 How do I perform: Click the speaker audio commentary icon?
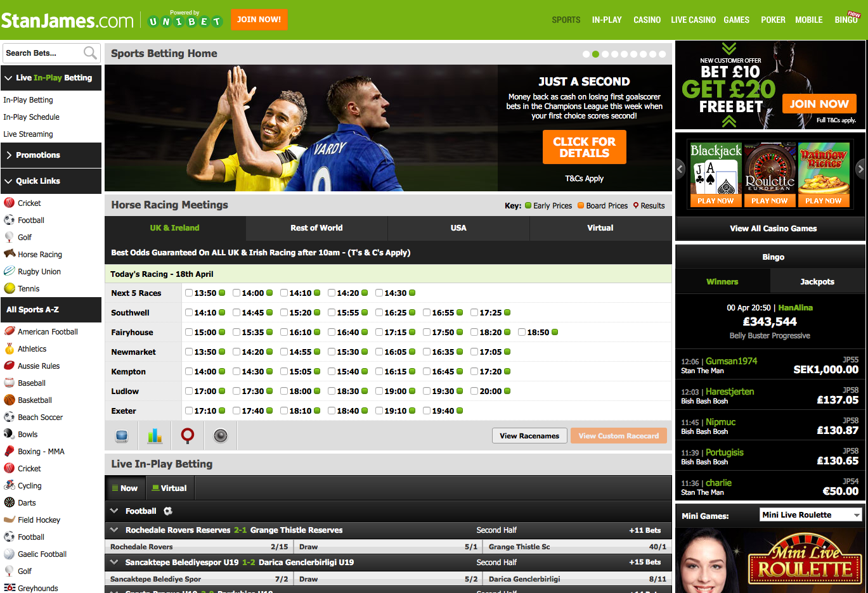(x=221, y=435)
